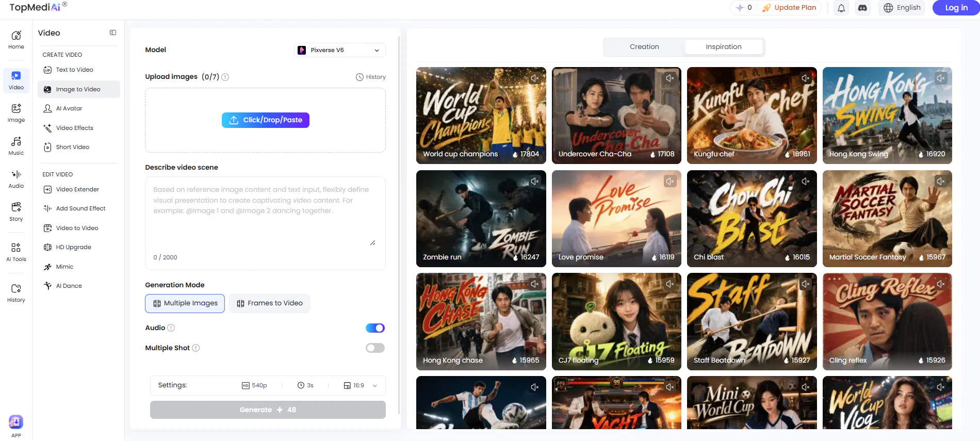Click the Log in button

point(956,8)
